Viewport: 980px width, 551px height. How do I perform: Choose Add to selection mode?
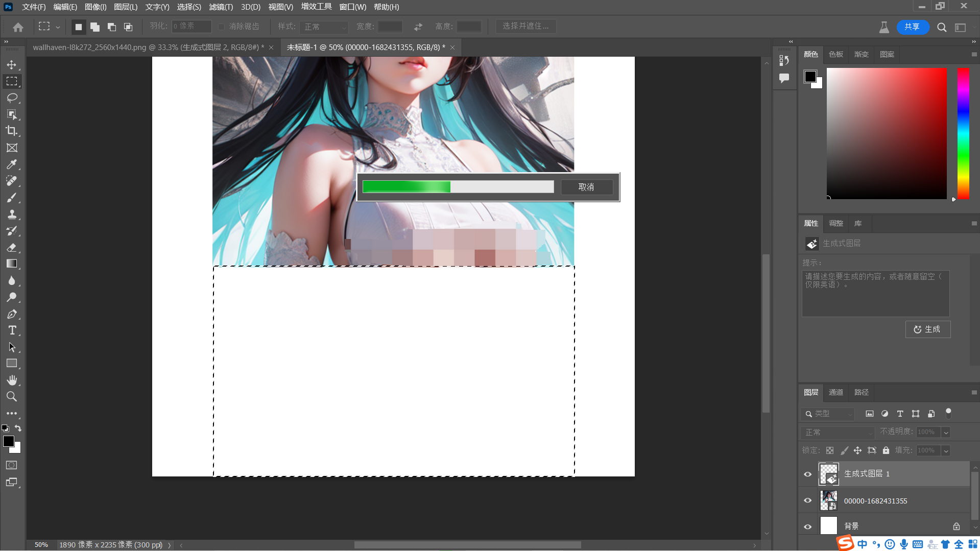[94, 27]
